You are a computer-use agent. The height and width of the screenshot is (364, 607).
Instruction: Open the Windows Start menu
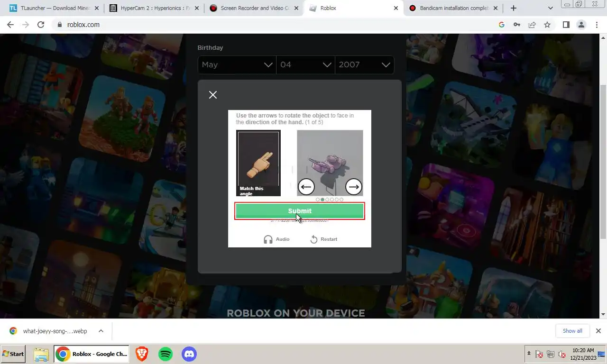[x=13, y=354]
